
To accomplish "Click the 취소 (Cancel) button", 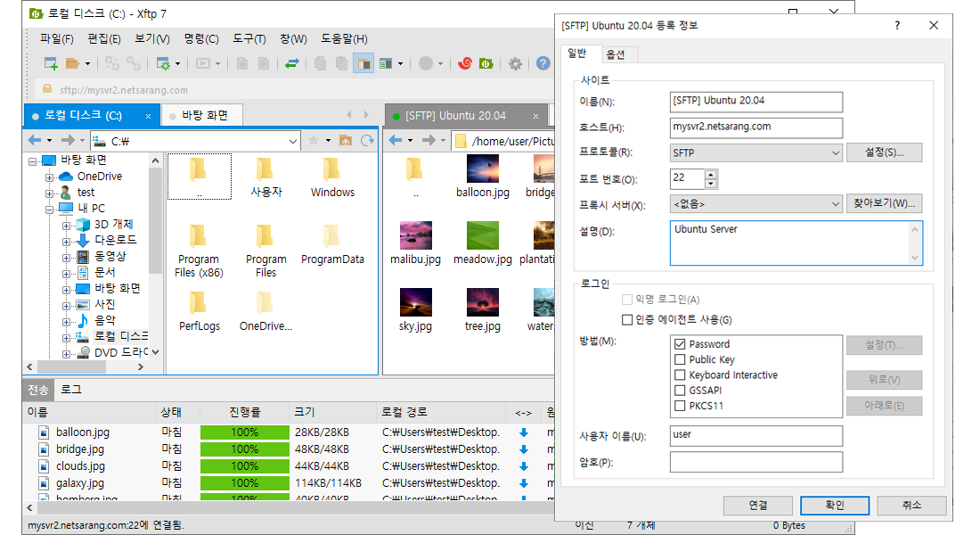I will (x=911, y=505).
